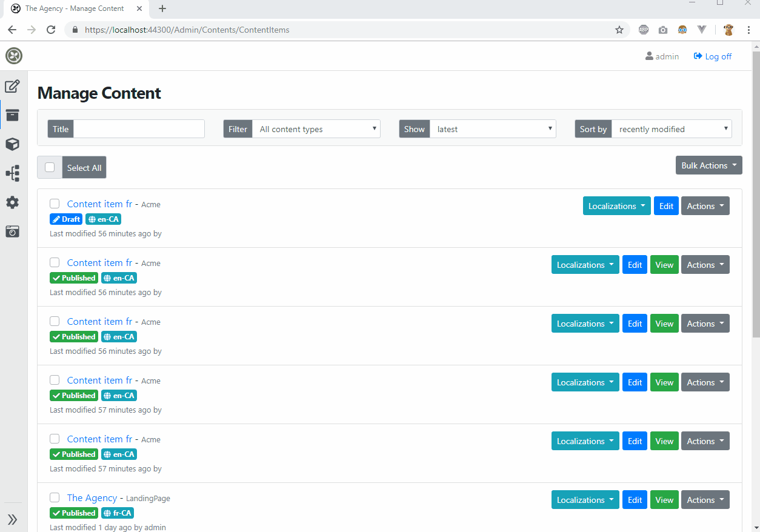Expand the Bulk Actions dropdown
Screen dimensions: 760x532
coord(709,165)
